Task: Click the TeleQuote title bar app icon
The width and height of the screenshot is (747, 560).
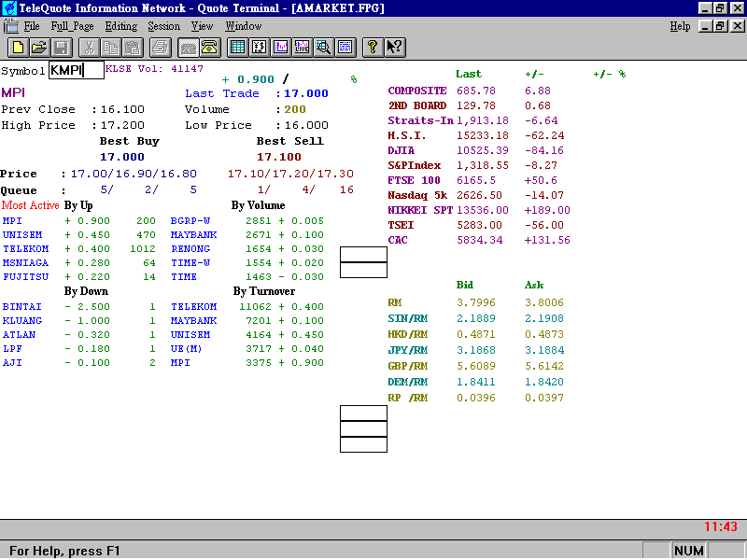Action: point(9,8)
